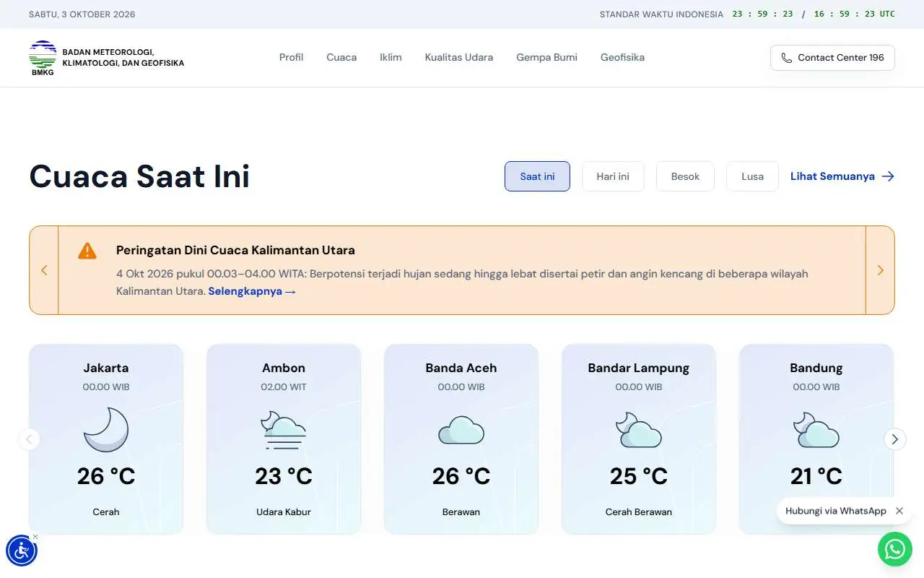Open the Bandar Lampung city name
This screenshot has width=924, height=578.
click(639, 368)
